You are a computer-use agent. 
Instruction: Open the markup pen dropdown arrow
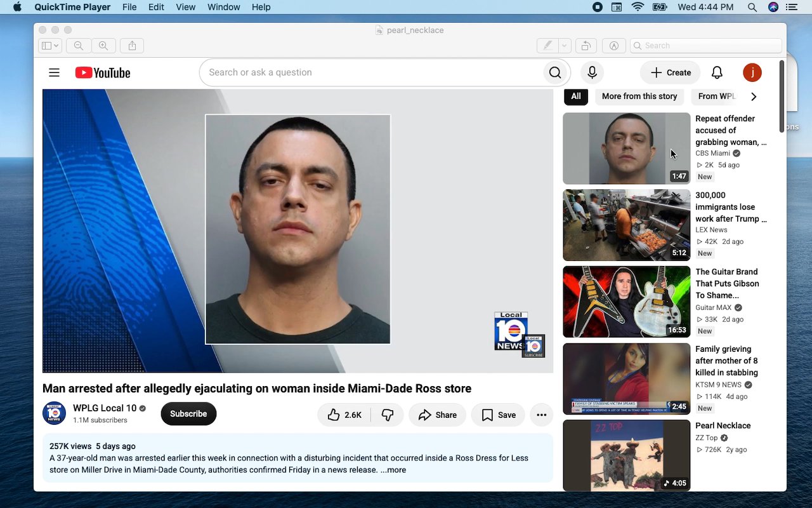click(x=564, y=46)
